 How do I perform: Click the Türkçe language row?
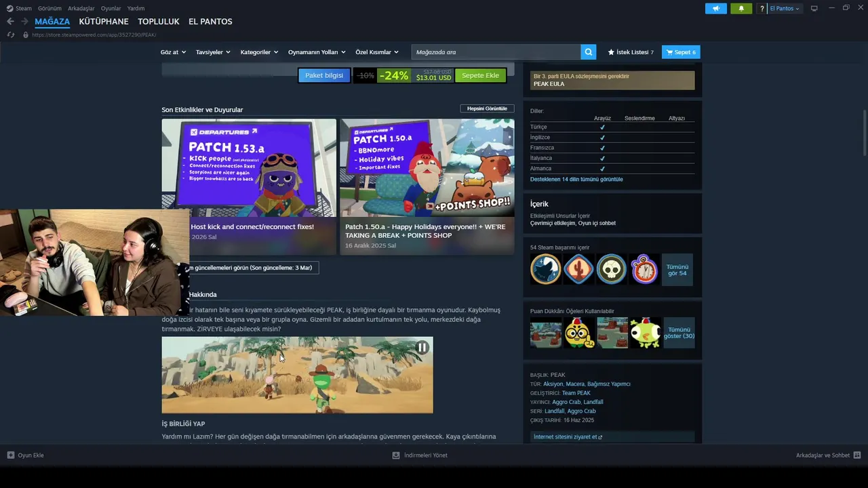(x=612, y=127)
